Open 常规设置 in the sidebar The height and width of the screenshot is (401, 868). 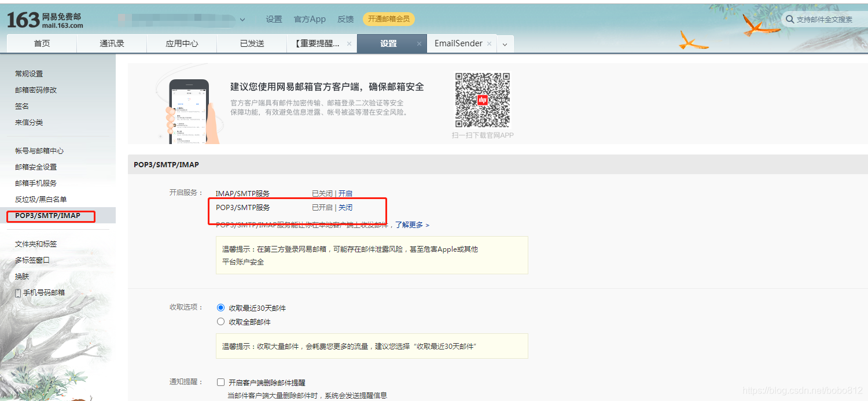(29, 73)
